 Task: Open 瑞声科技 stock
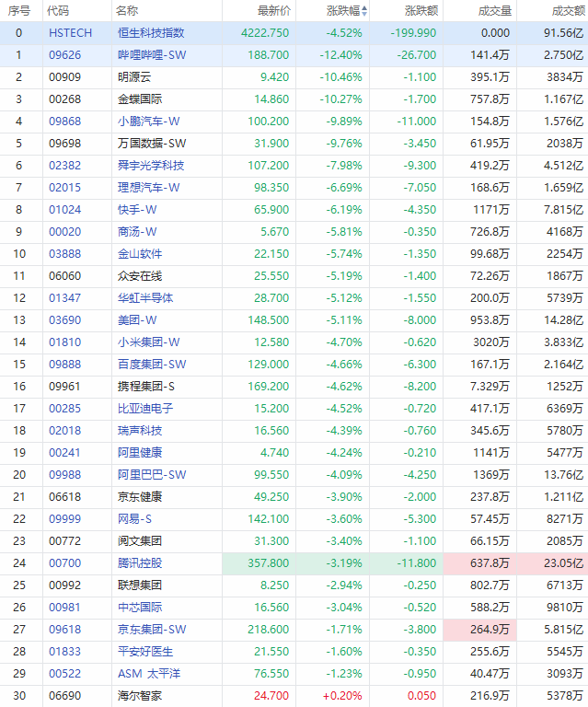(140, 431)
